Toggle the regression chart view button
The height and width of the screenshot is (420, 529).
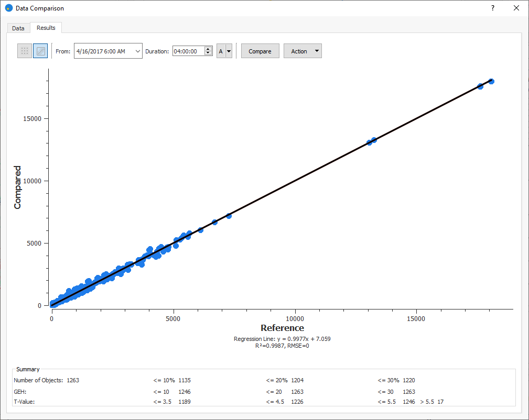[x=40, y=51]
